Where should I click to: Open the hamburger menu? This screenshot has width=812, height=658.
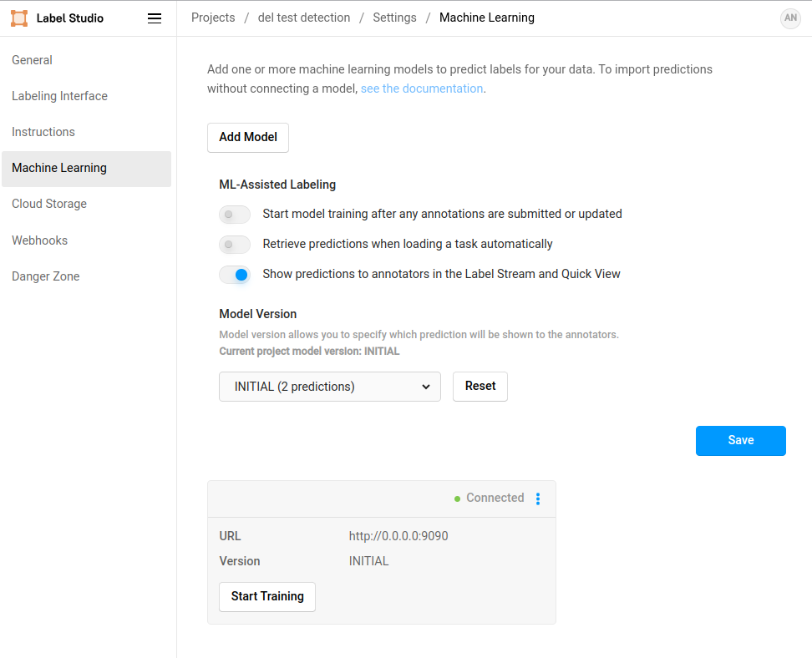(x=155, y=18)
